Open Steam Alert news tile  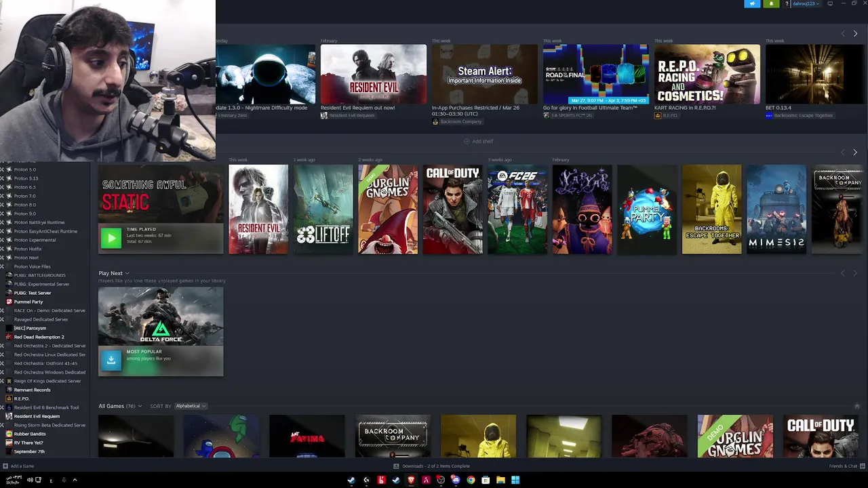[x=485, y=75]
